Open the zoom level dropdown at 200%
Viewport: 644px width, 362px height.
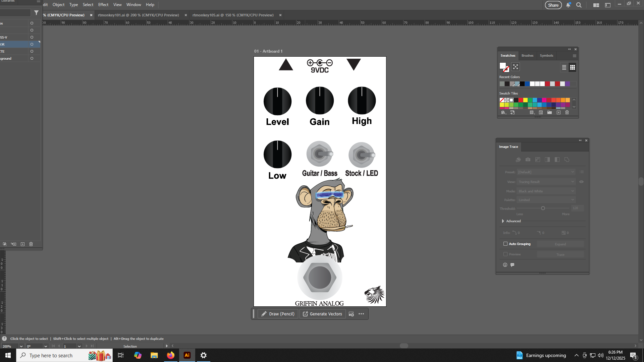click(x=21, y=346)
